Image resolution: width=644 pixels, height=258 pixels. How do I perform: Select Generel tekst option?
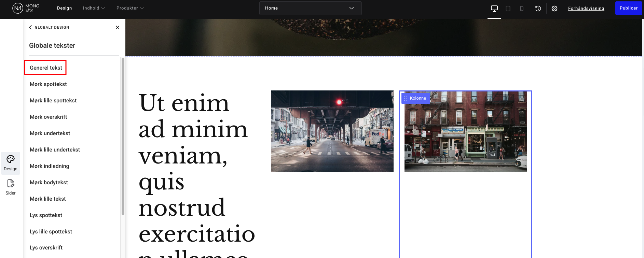pos(46,68)
